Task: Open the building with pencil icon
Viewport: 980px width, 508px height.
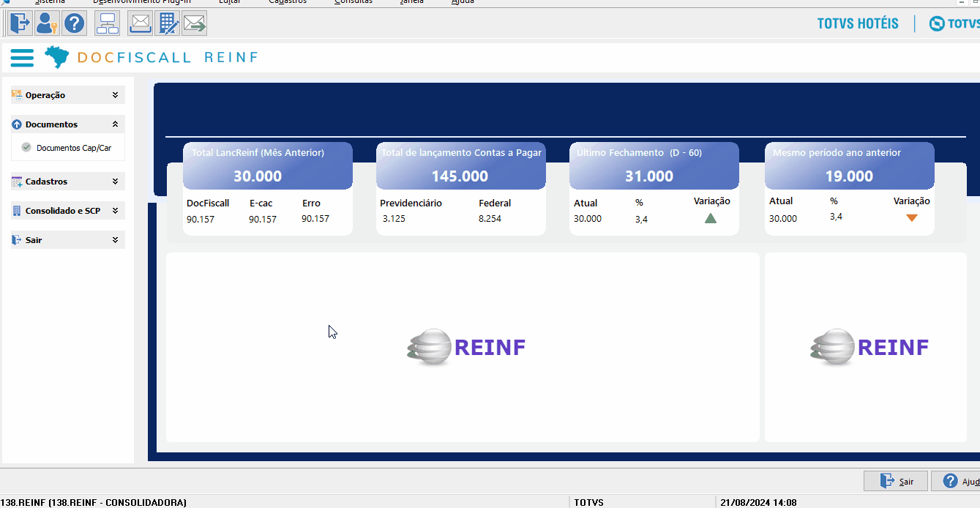Action: (x=168, y=23)
